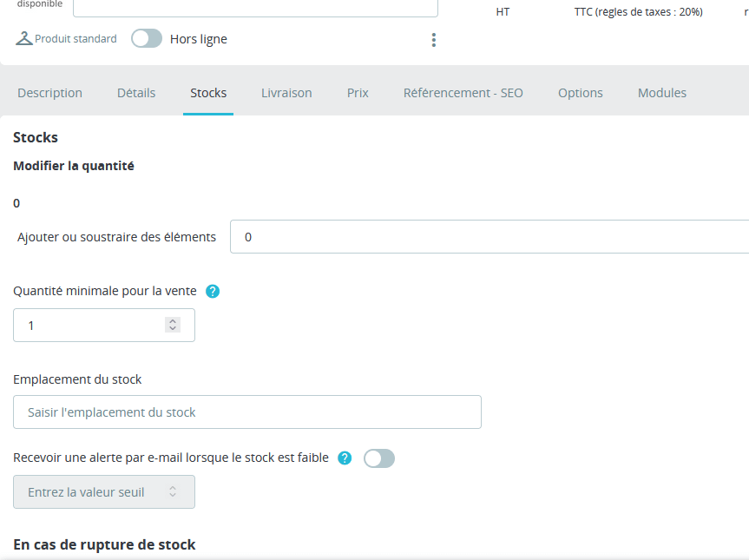Click the add or subtract quantity field
This screenshot has height=560, width=749.
point(486,236)
